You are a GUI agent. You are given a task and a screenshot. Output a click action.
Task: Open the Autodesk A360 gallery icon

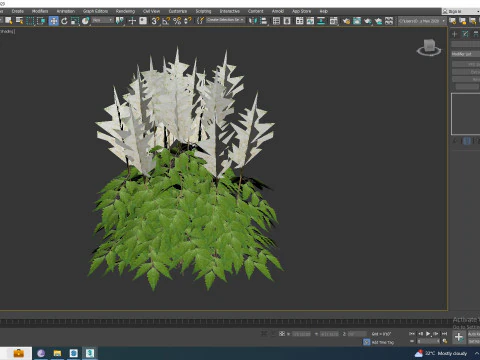(x=389, y=21)
